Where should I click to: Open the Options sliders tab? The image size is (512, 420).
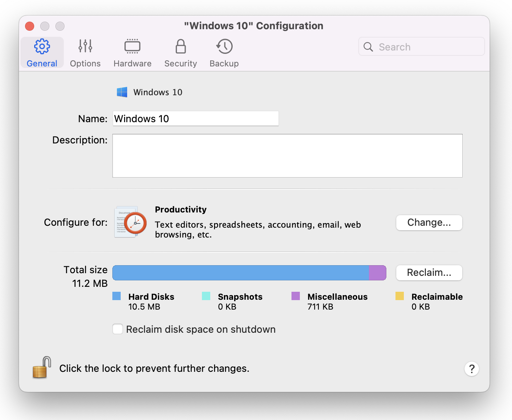click(85, 53)
